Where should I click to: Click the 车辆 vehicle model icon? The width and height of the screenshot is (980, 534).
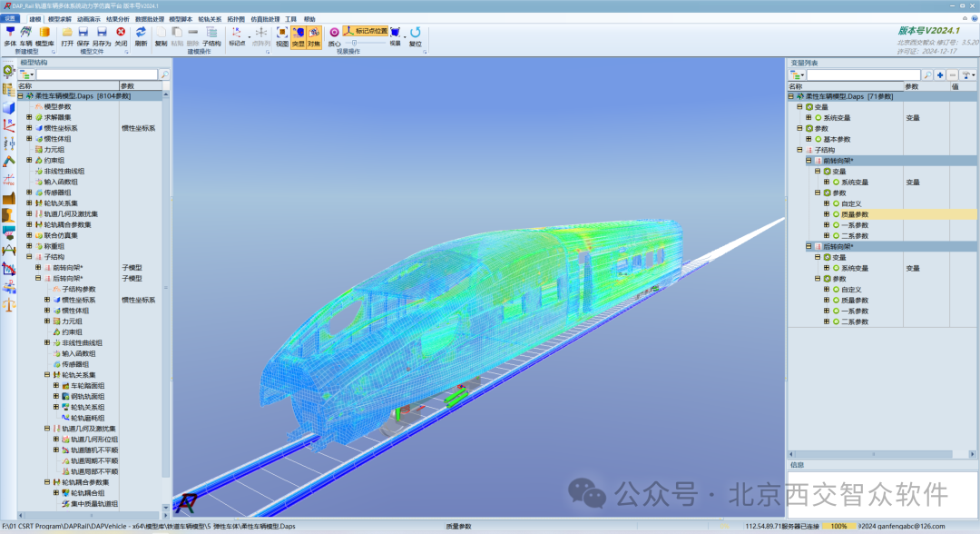point(25,36)
